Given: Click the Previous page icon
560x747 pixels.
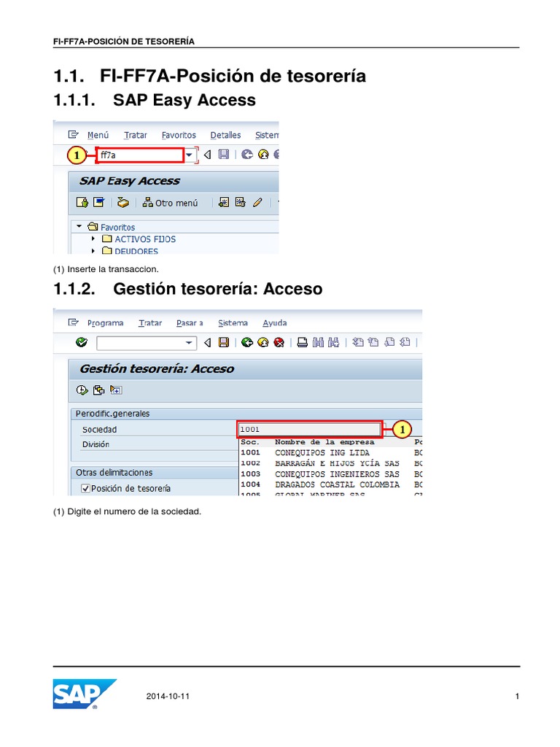Looking at the screenshot, I should pyautogui.click(x=374, y=342).
